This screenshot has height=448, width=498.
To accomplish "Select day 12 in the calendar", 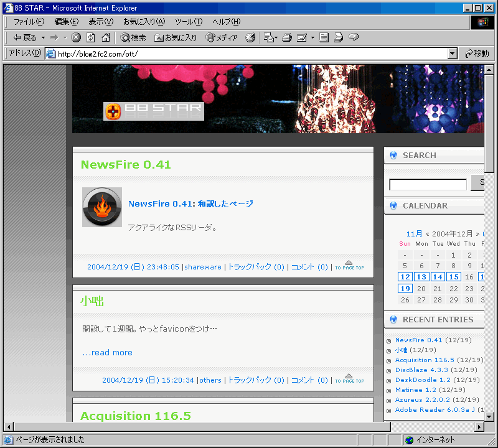I will tap(405, 277).
